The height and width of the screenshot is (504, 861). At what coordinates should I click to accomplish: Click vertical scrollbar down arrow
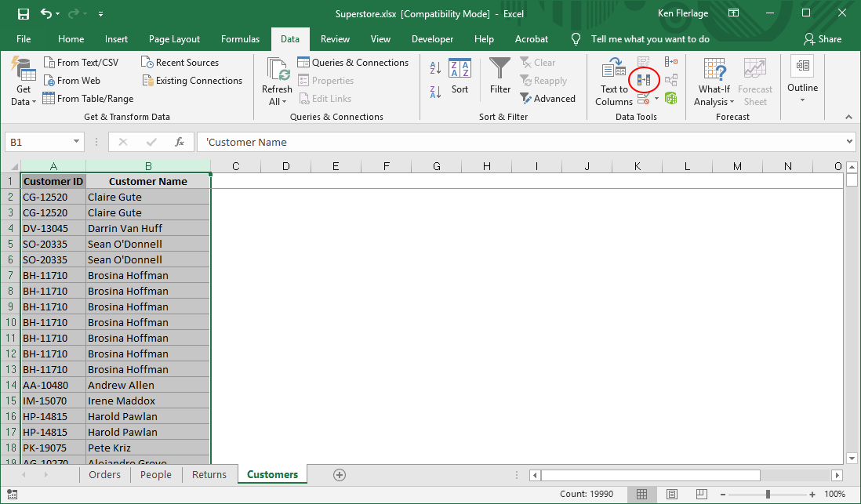(x=852, y=458)
